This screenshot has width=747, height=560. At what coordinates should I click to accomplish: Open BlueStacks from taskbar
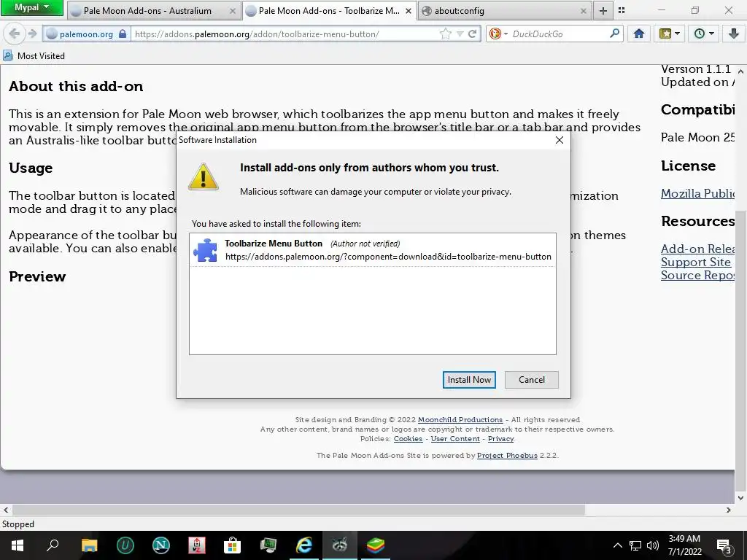pos(376,545)
